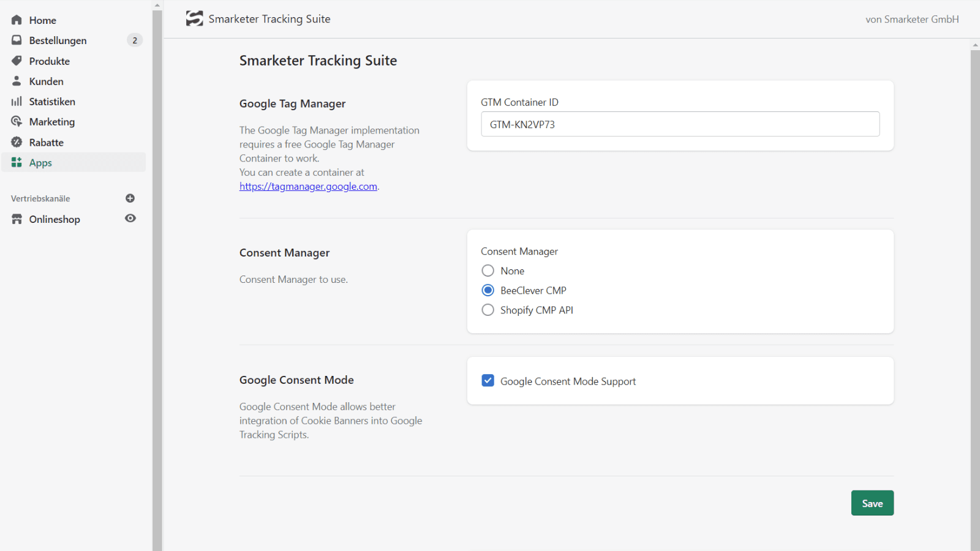Image resolution: width=980 pixels, height=551 pixels.
Task: Open the Apps section
Action: click(40, 162)
